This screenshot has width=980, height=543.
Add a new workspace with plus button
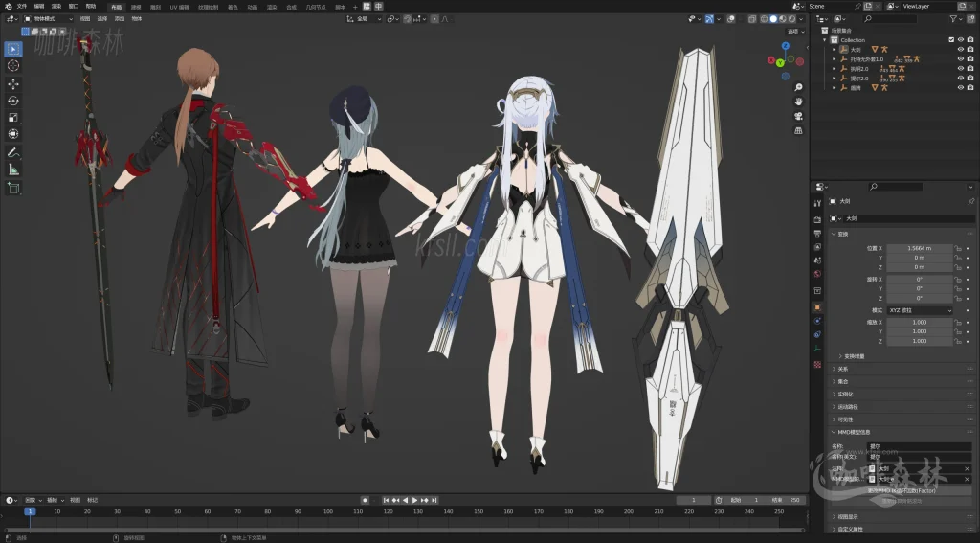point(355,7)
